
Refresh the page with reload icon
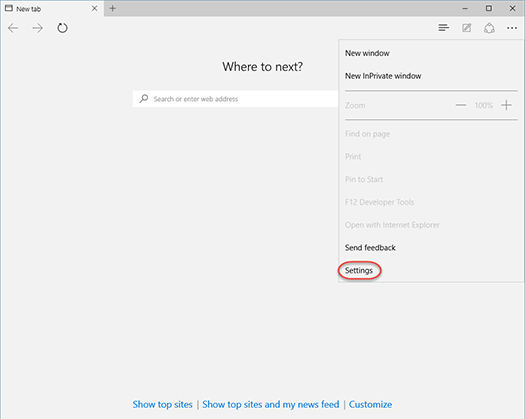pos(62,28)
